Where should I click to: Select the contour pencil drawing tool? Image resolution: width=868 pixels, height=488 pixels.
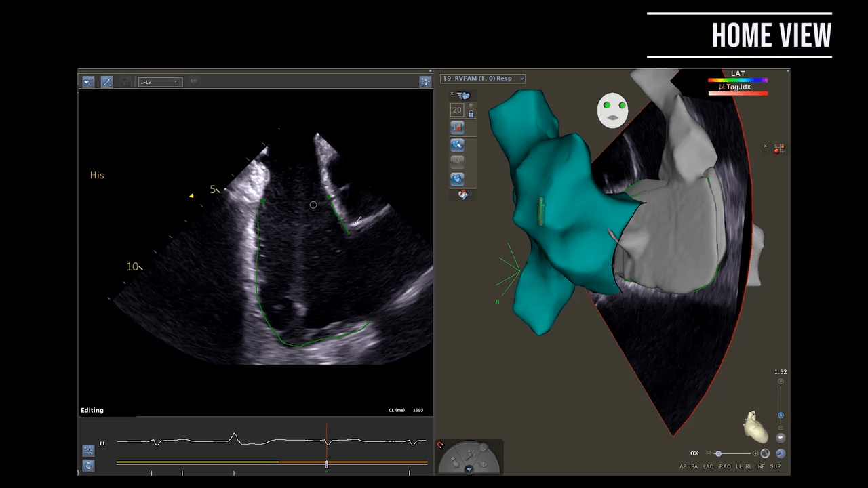click(x=107, y=81)
